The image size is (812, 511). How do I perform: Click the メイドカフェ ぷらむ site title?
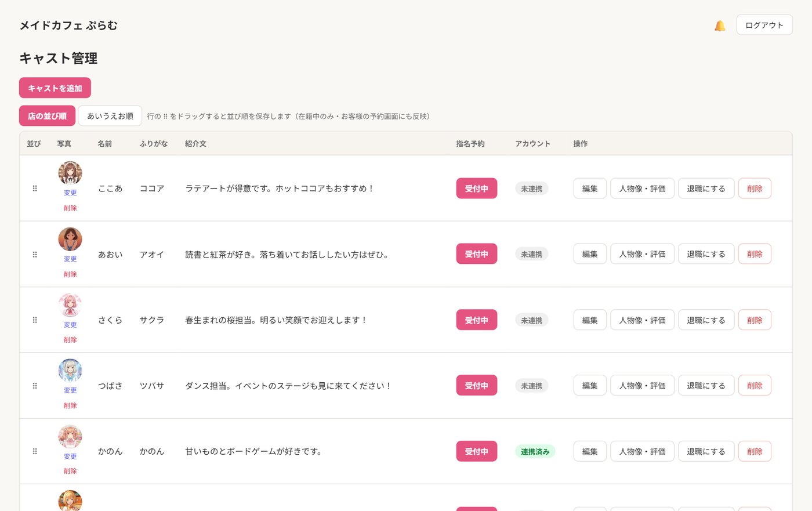coord(68,26)
